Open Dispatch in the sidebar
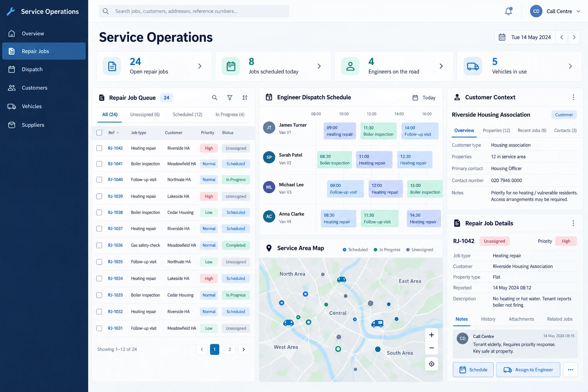The image size is (588, 392). (44, 69)
